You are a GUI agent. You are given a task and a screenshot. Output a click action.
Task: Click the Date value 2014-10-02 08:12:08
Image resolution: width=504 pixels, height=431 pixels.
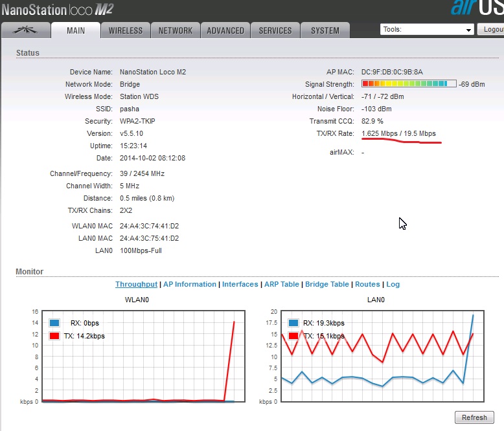[x=153, y=158]
